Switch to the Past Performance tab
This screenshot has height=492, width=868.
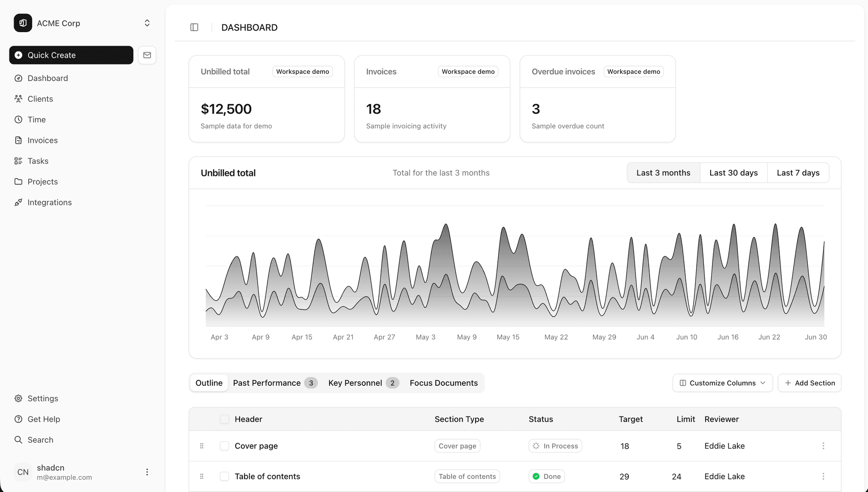coord(267,383)
